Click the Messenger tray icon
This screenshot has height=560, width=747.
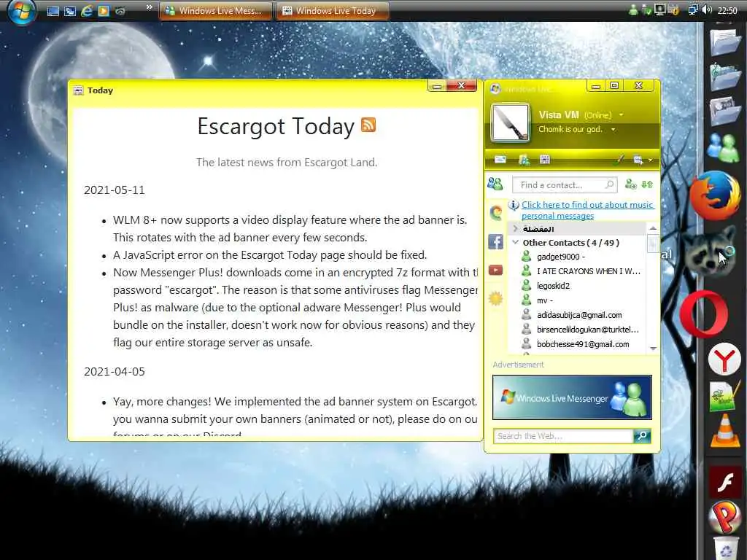tap(633, 10)
